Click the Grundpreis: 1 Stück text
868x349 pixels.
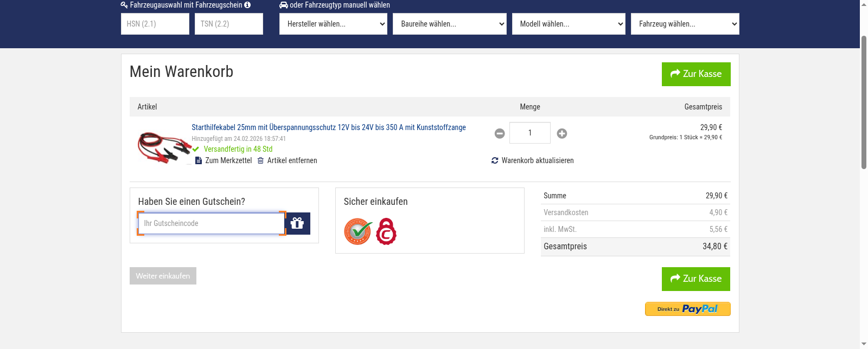tap(686, 137)
